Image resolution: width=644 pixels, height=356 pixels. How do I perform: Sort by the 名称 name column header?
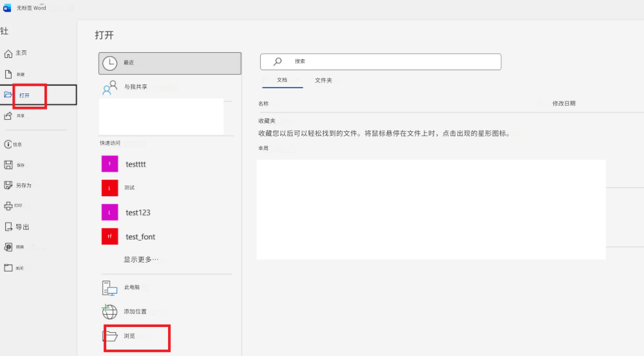tap(263, 104)
